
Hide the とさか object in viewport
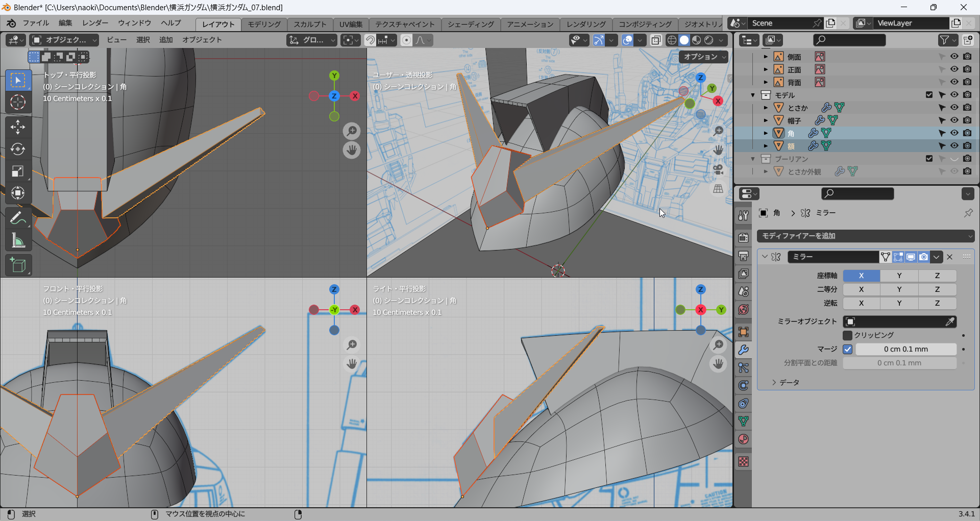954,108
